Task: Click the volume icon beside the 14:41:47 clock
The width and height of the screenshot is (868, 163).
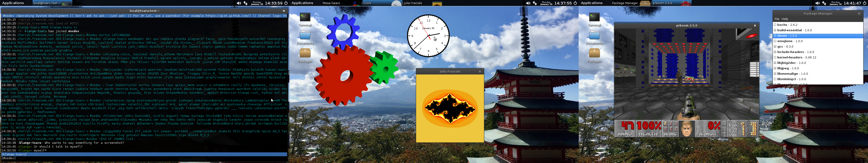Action: [x=817, y=3]
